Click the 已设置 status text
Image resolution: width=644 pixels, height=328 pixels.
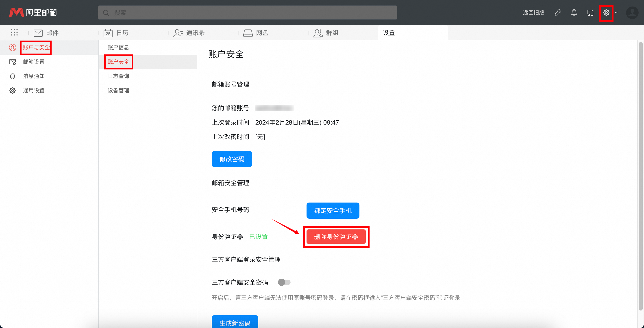[259, 237]
